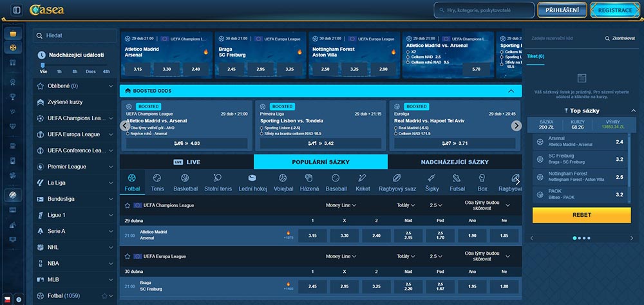The image size is (644, 305).
Task: Select odds 3.15 in Atletico Madrid table row
Action: tap(312, 236)
